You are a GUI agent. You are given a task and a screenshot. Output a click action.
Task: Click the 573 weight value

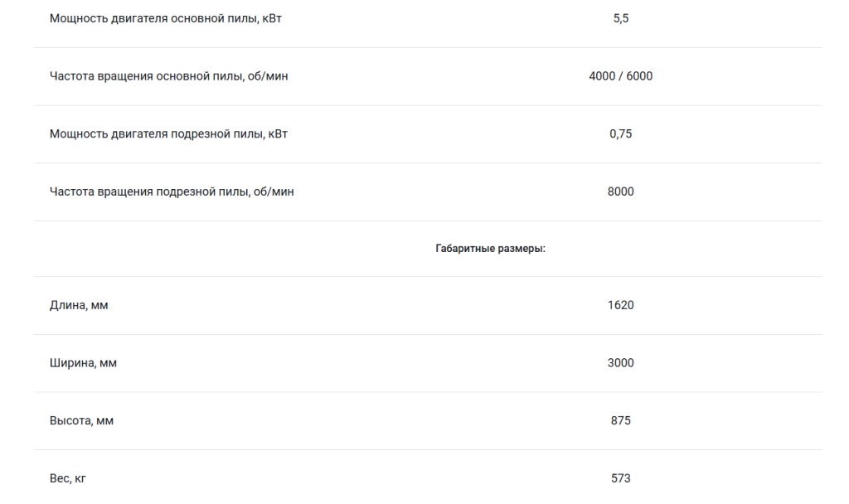[620, 478]
